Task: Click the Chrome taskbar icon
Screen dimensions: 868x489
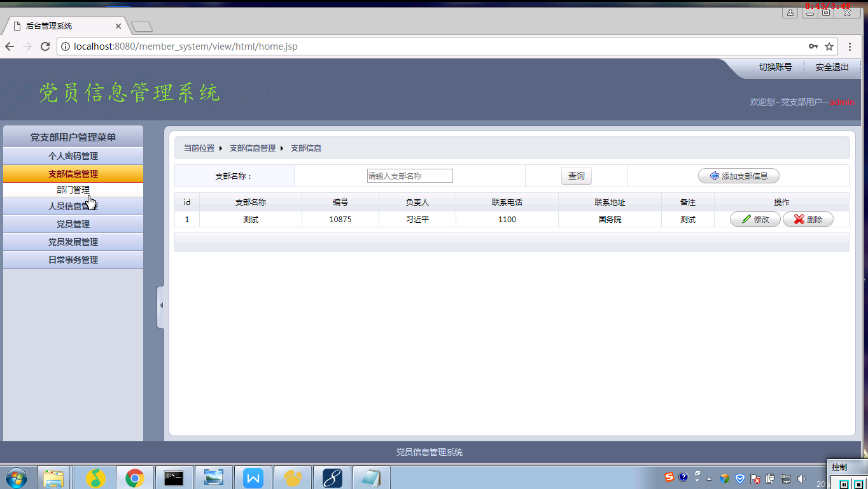Action: pos(134,478)
